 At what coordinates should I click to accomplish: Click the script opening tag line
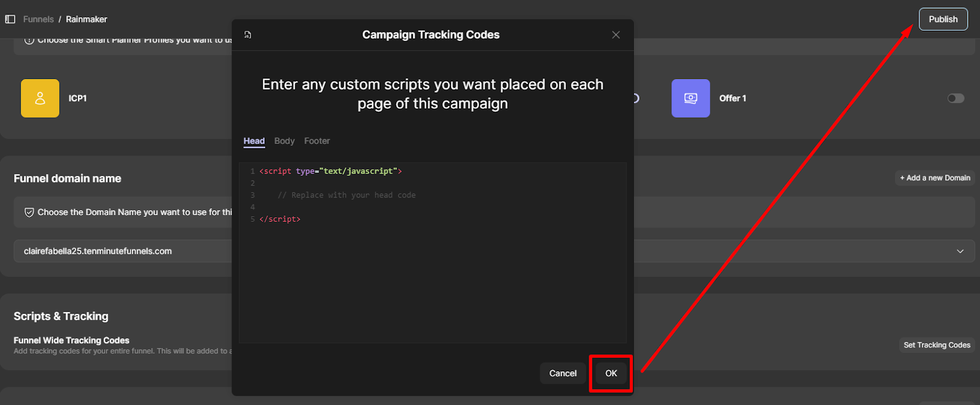[x=331, y=171]
